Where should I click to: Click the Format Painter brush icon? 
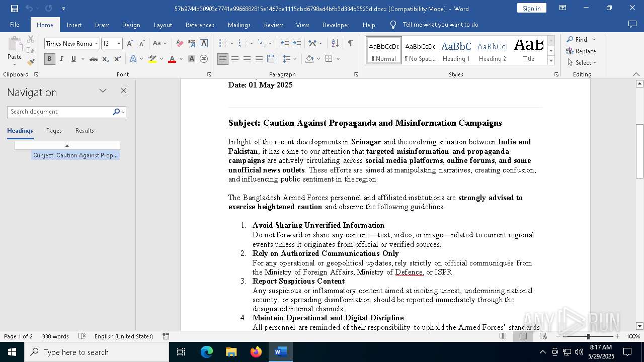click(x=31, y=62)
